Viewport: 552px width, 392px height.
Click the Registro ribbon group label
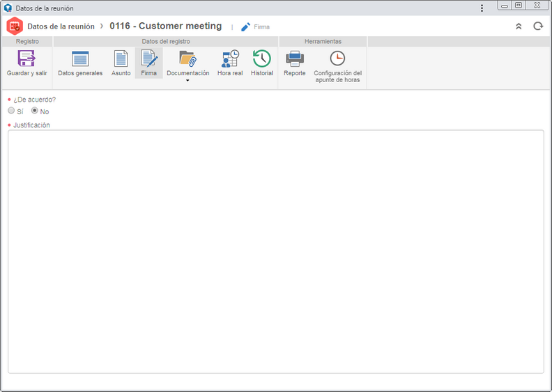click(x=27, y=42)
